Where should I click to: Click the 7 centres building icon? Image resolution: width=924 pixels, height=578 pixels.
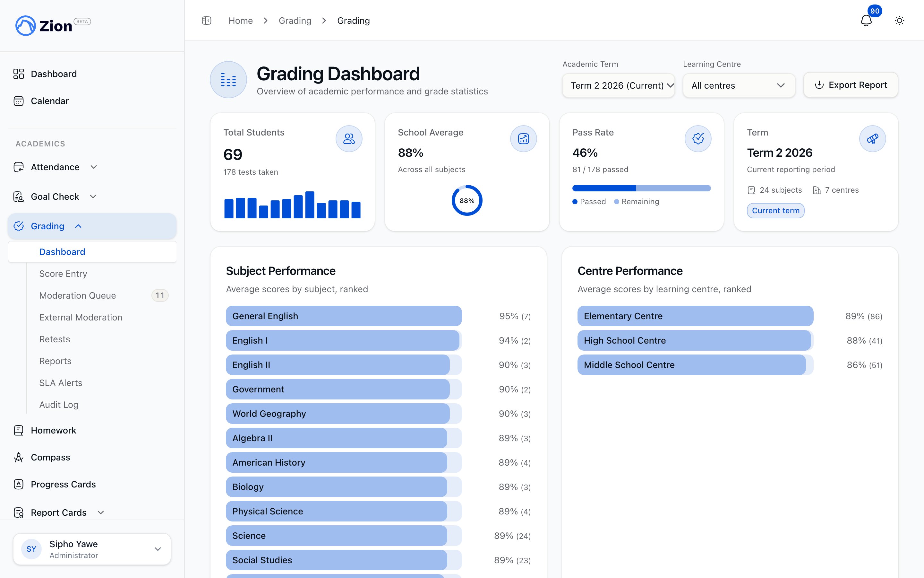click(817, 190)
